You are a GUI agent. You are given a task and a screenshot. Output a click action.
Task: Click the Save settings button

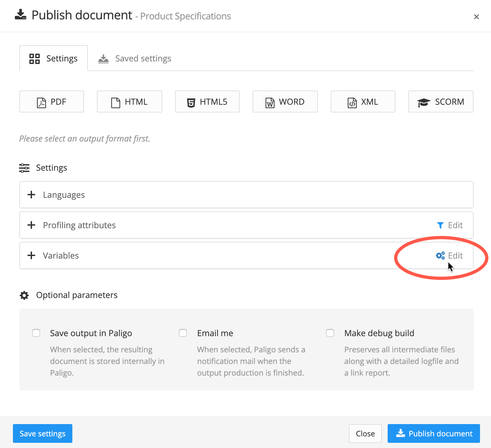[43, 433]
